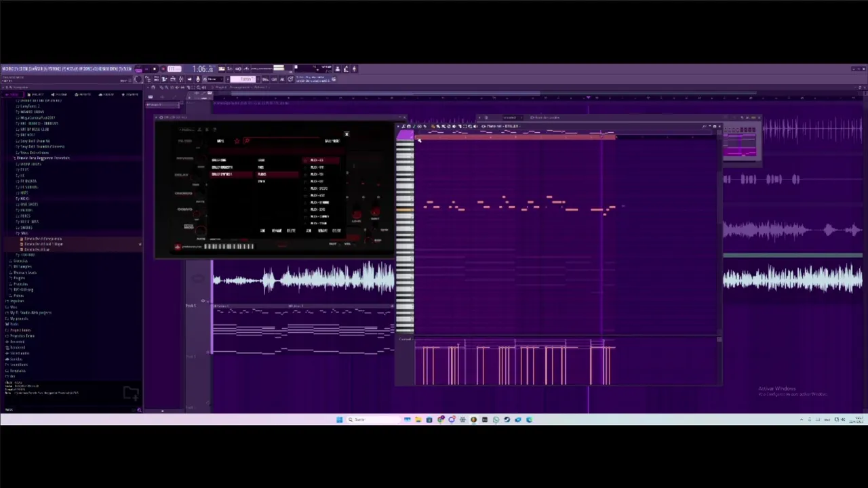Select the white audio clip in left playlist

(x=304, y=279)
